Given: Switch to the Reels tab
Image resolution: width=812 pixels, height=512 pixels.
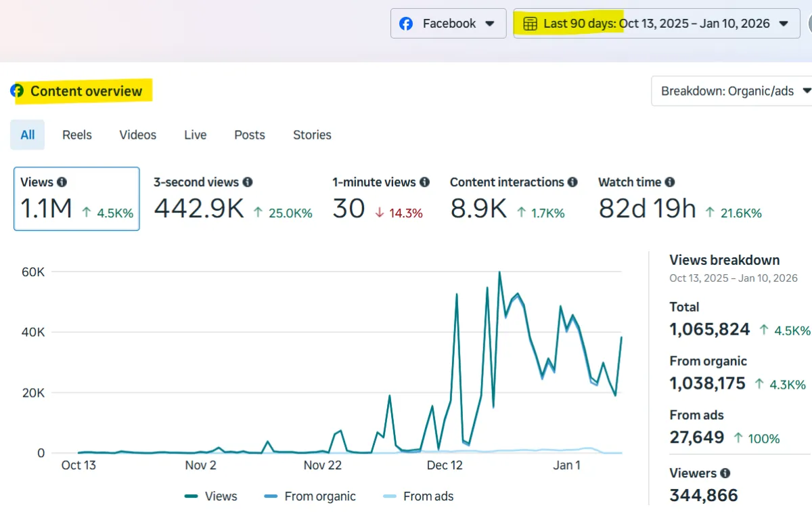Looking at the screenshot, I should pos(77,135).
